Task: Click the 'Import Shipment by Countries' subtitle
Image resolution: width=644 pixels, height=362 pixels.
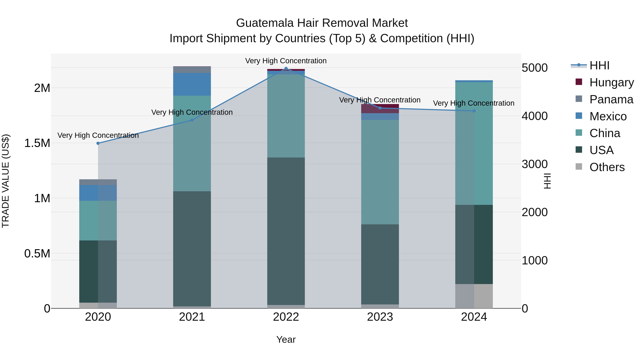Action: 248,38
